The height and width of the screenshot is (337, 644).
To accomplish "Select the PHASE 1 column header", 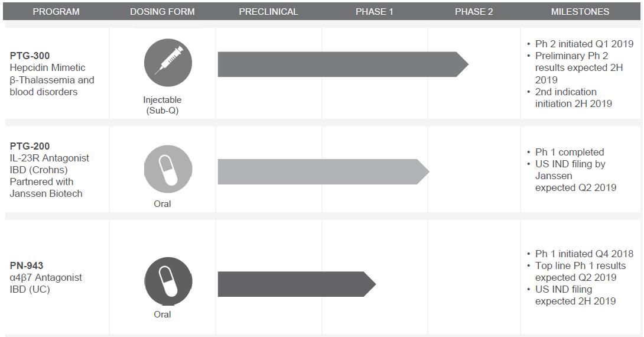I will [374, 12].
